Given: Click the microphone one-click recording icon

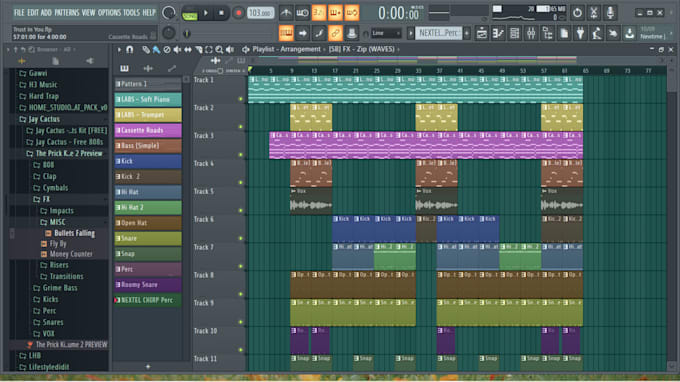Looking at the screenshot, I should point(610,13).
